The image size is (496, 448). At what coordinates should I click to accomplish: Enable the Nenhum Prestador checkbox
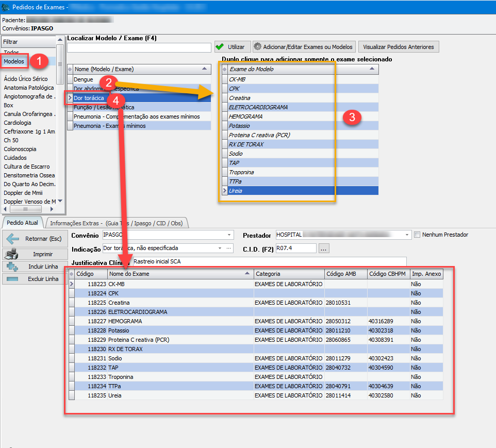point(417,235)
